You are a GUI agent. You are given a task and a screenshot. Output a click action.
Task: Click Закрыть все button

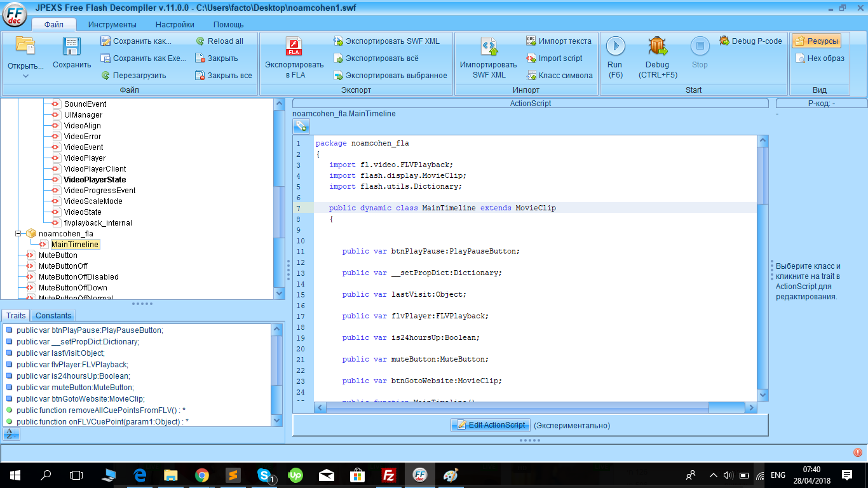[x=224, y=76]
